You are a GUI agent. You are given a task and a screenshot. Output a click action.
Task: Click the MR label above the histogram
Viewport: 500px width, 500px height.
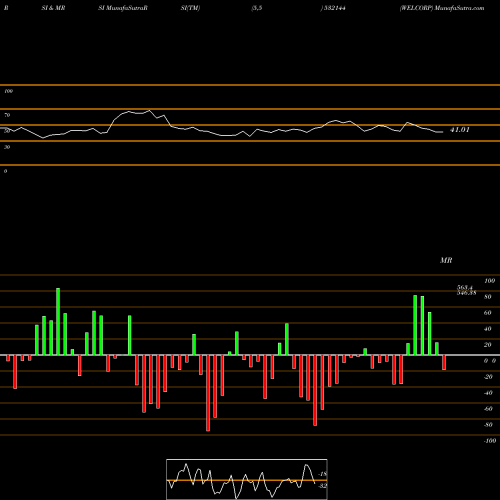click(x=446, y=260)
